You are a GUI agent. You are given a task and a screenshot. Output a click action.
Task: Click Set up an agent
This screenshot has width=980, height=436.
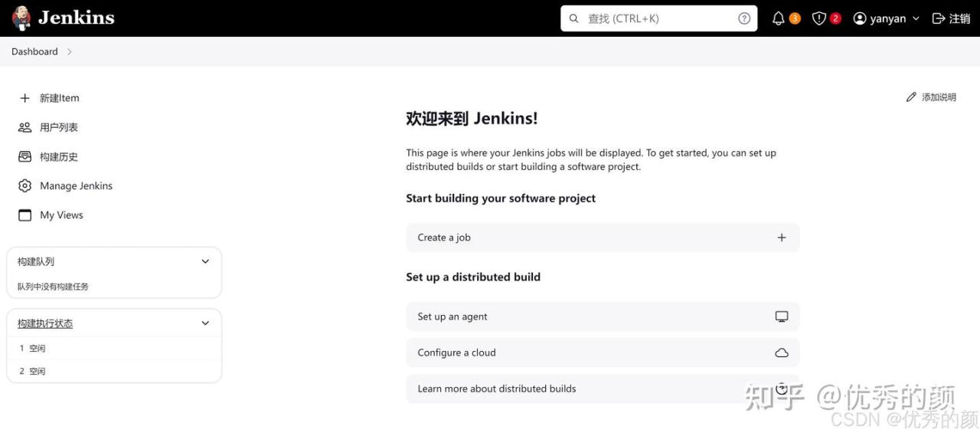click(603, 316)
